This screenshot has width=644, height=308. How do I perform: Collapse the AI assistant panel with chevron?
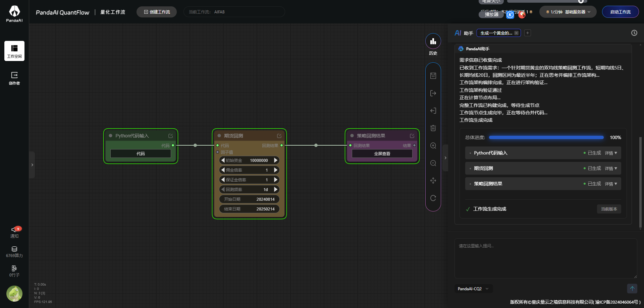point(445,158)
